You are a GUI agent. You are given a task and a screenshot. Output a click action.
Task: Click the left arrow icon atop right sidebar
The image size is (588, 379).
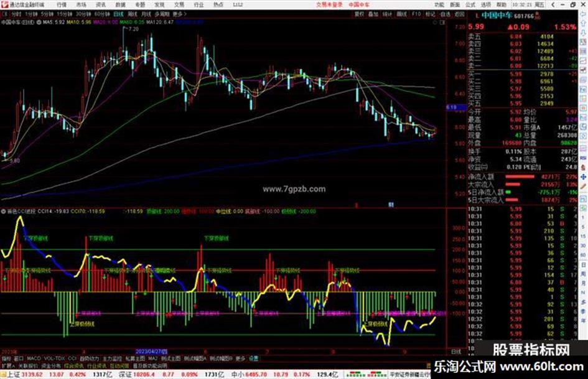pos(583,15)
